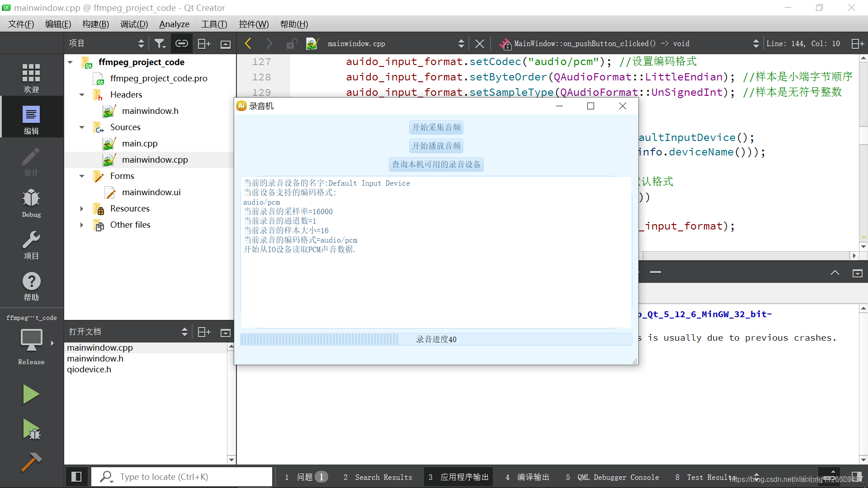868x488 pixels.
Task: Collapse the Headers folder
Action: (x=82, y=94)
